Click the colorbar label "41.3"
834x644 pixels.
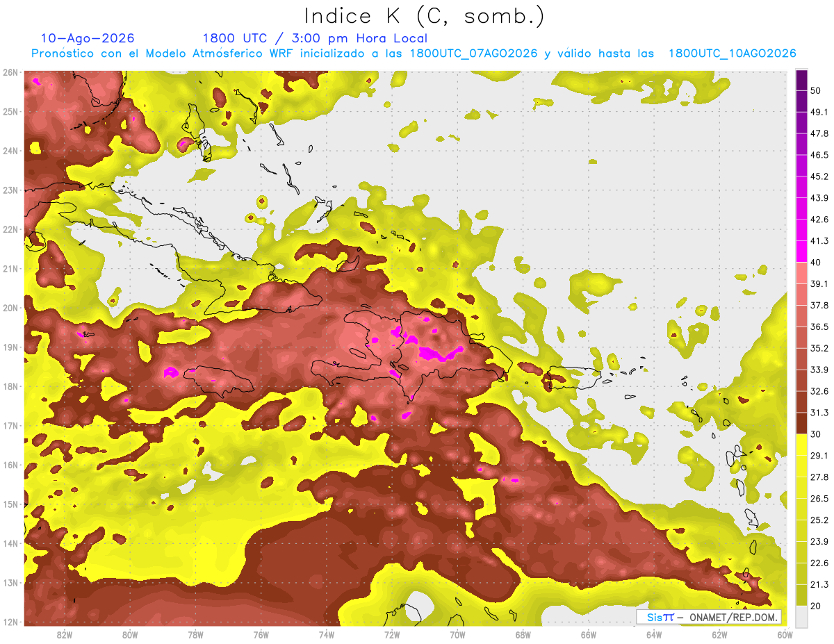[819, 241]
